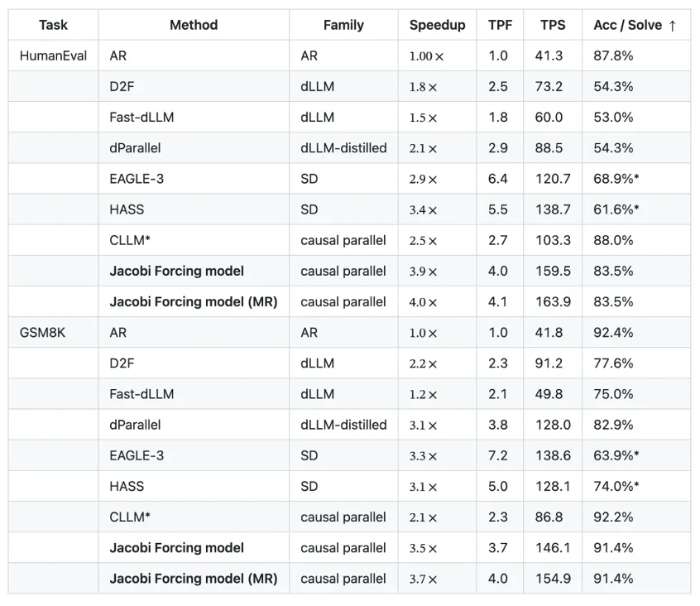Select the Method column header
This screenshot has height=606, width=700.
pos(194,26)
